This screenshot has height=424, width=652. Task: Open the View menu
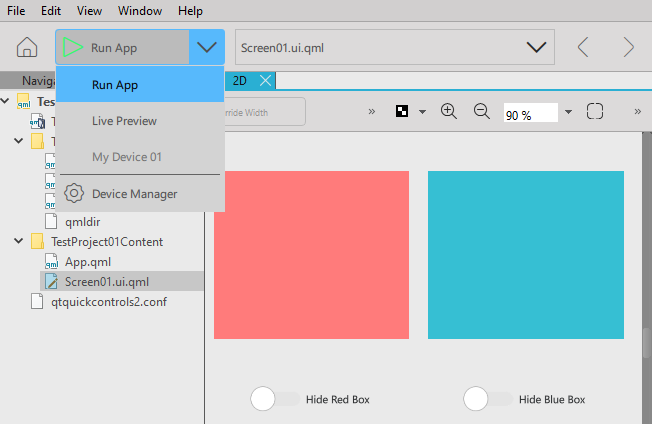(89, 11)
